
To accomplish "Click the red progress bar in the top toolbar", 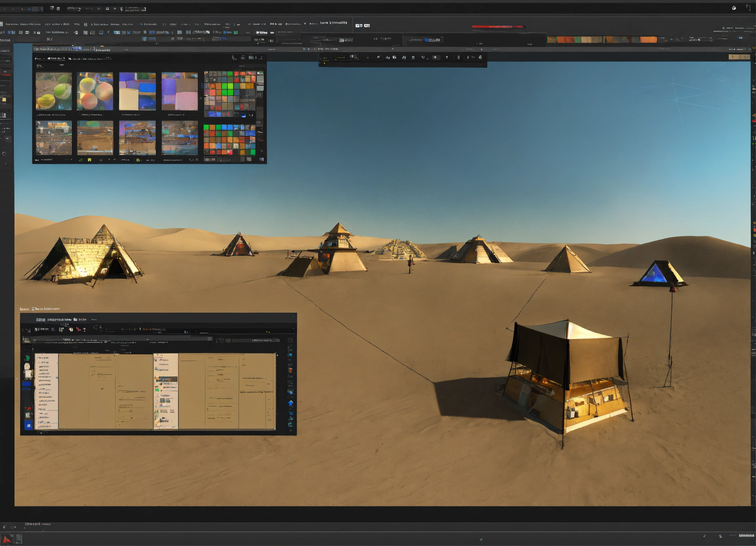I will [x=497, y=27].
